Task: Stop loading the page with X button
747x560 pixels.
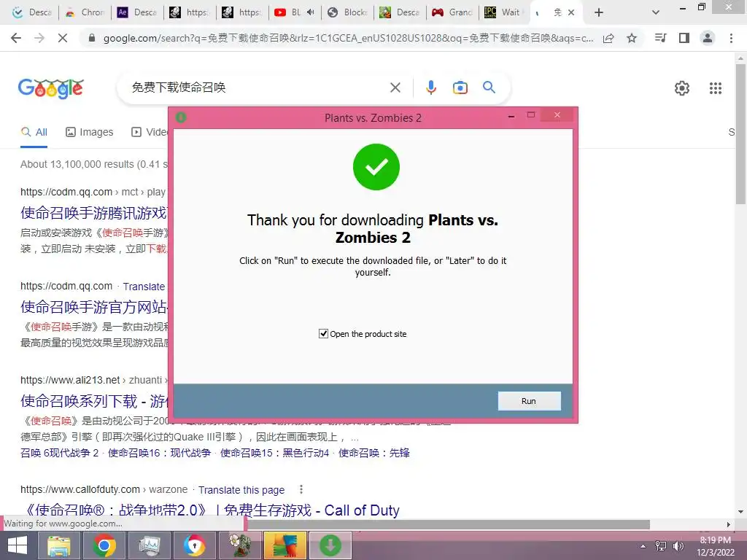Action: click(63, 38)
